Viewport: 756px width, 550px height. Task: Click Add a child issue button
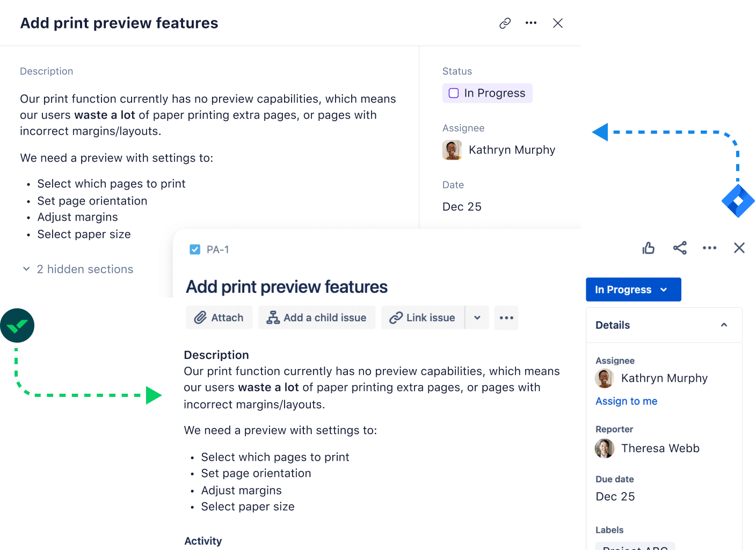point(316,317)
